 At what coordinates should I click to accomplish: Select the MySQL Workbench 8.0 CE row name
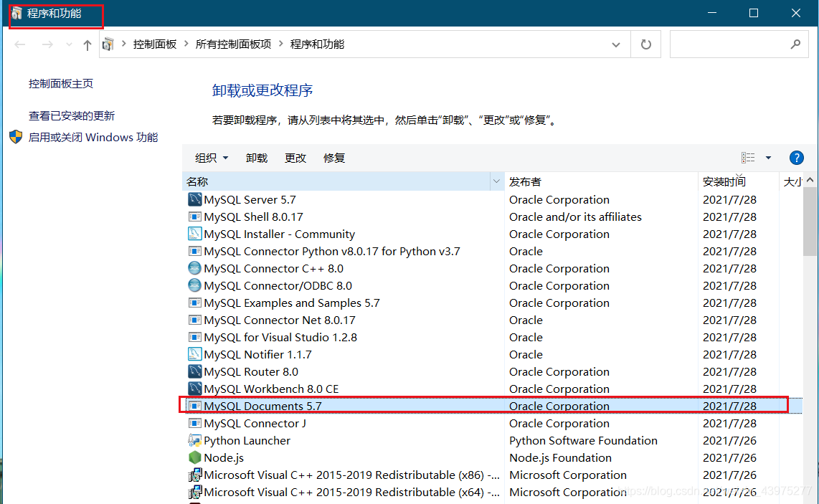[x=271, y=389]
